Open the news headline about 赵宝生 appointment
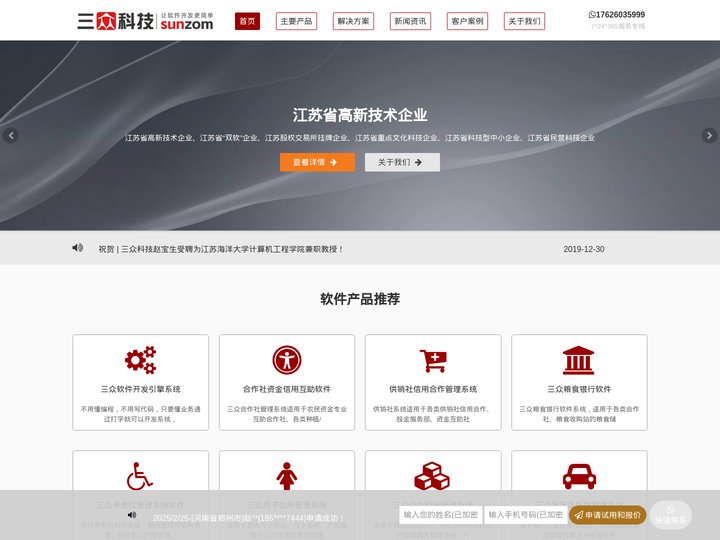The width and height of the screenshot is (720, 540). pyautogui.click(x=220, y=249)
